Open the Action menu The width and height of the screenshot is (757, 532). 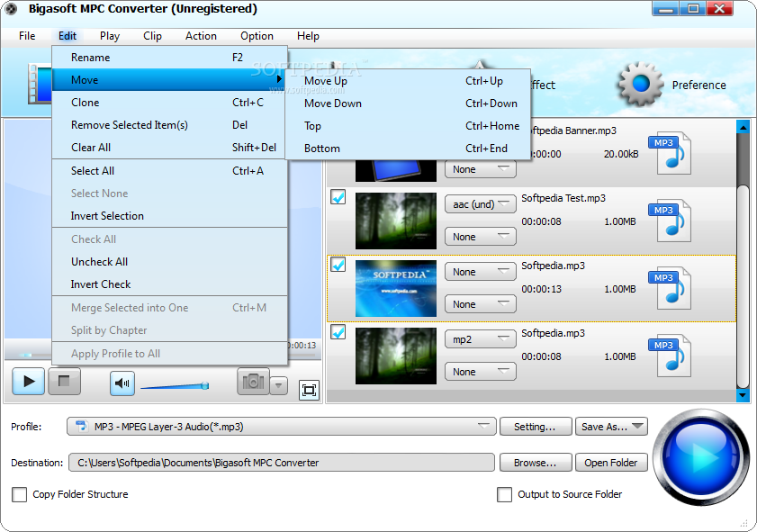point(201,36)
